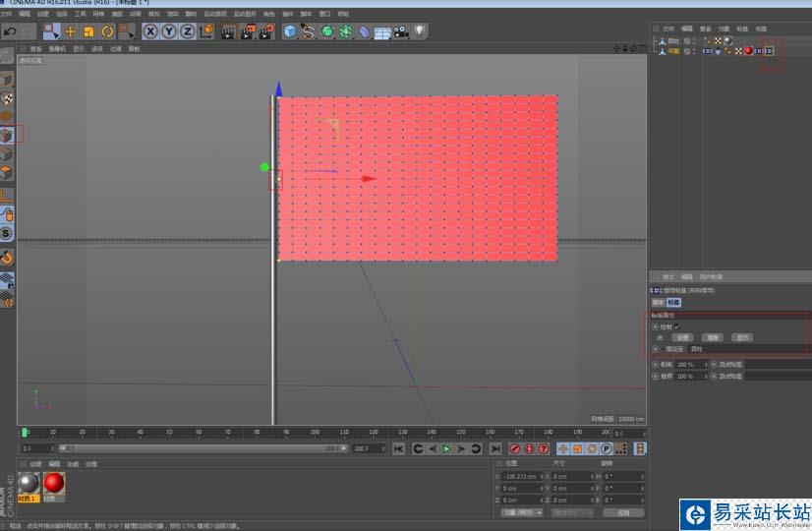Select the Live Selection tool
The image size is (812, 531).
pos(51,31)
